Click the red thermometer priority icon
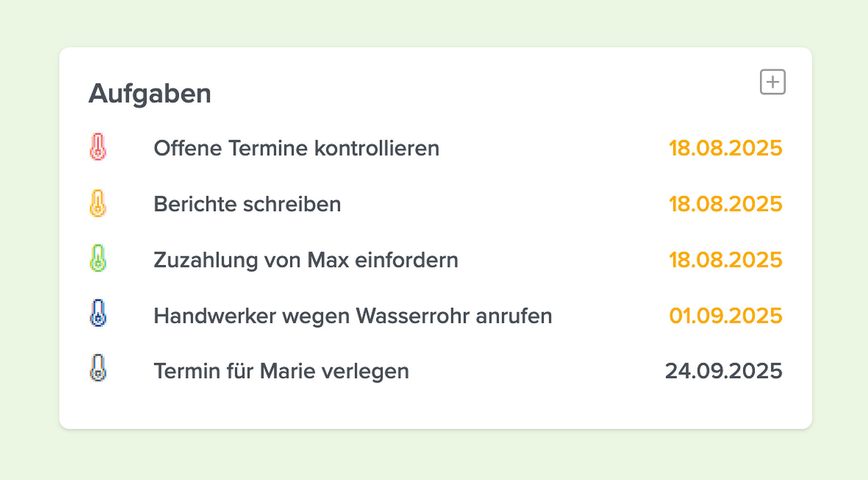Image resolution: width=868 pixels, height=480 pixels. [98, 147]
